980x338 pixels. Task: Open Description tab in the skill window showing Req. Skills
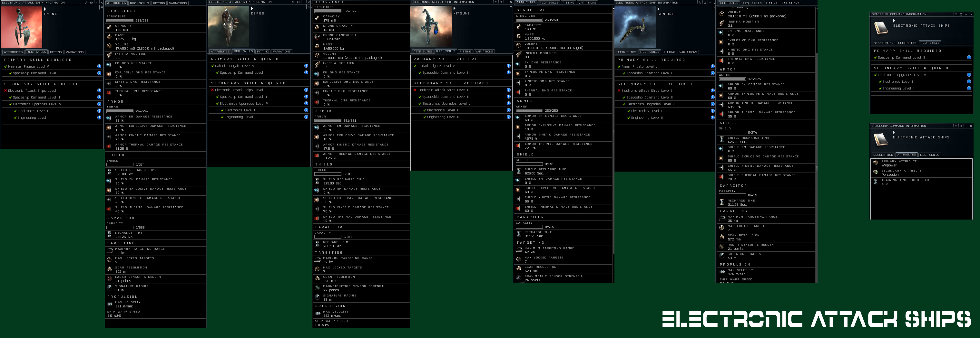883,43
